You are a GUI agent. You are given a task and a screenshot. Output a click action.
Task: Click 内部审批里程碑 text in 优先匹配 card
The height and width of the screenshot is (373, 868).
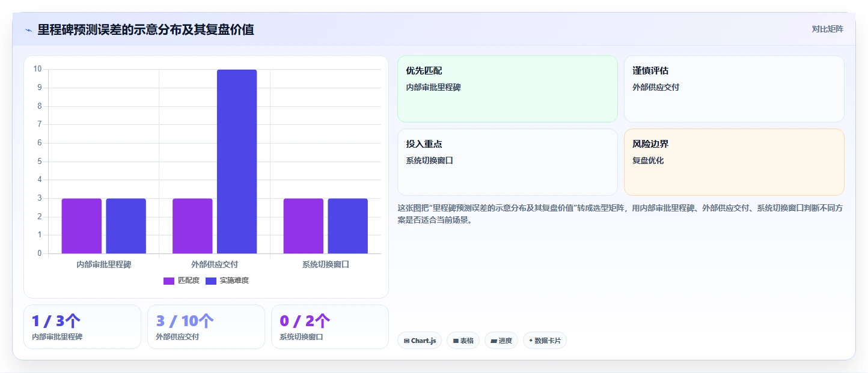[x=433, y=87]
